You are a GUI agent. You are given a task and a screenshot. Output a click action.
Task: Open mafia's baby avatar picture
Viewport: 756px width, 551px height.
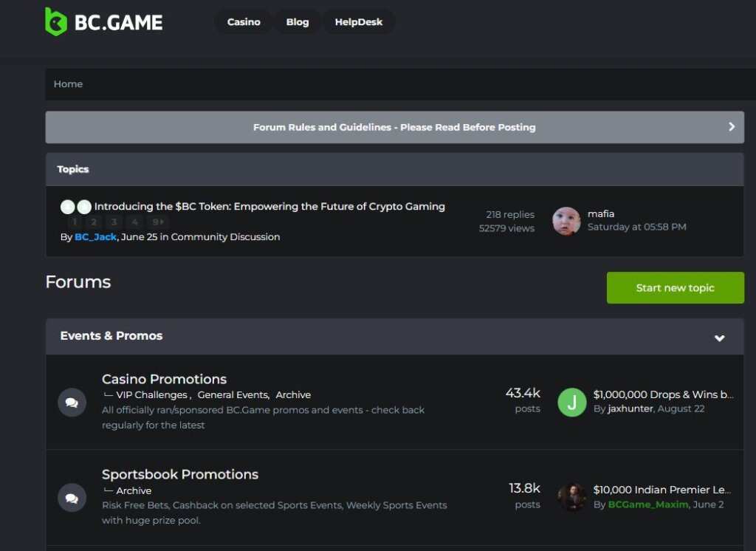[566, 221]
